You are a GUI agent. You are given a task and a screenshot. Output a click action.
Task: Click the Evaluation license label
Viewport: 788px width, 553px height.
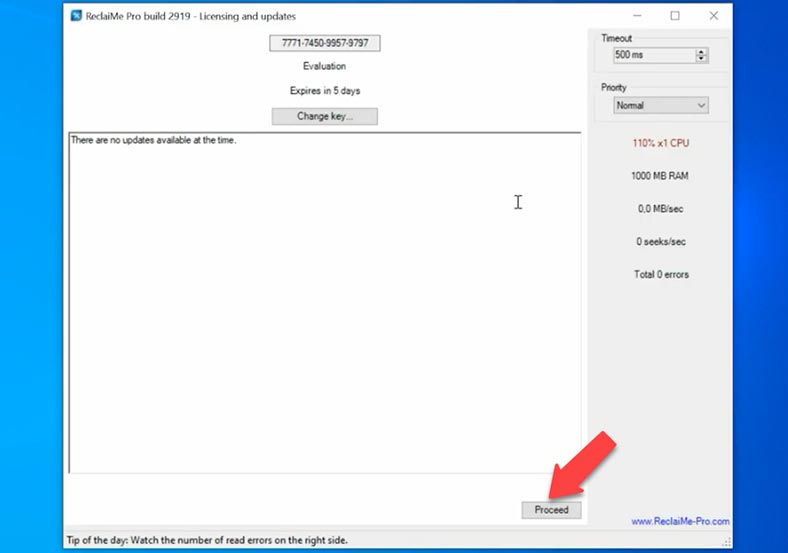point(325,66)
